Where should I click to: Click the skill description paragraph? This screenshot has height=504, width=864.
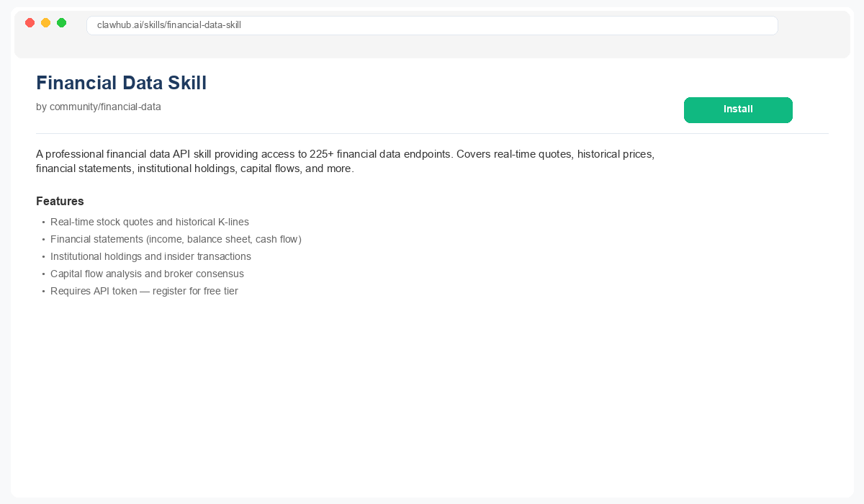click(x=346, y=161)
